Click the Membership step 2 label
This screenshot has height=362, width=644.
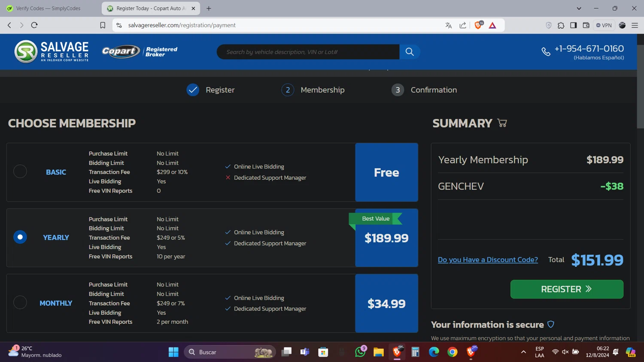tap(322, 90)
